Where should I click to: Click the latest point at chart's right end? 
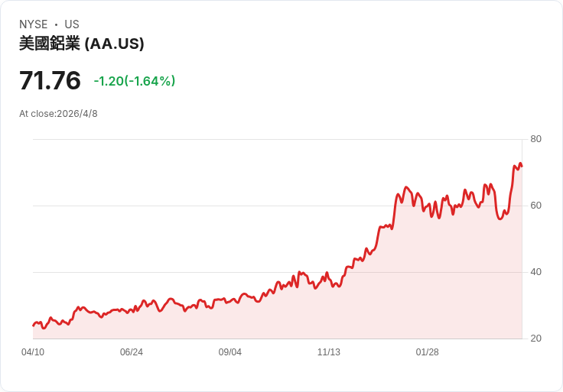coord(522,166)
